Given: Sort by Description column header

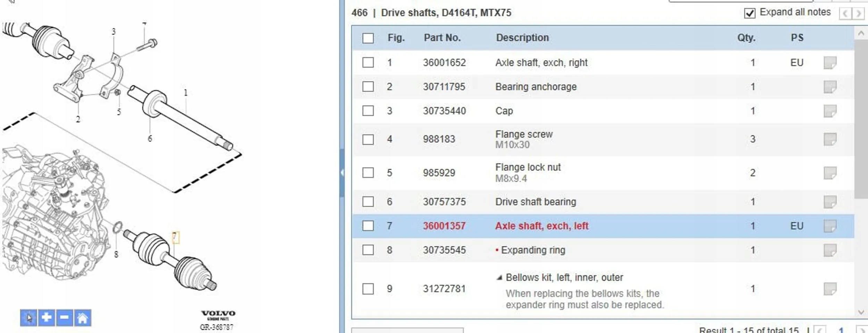Looking at the screenshot, I should [522, 38].
